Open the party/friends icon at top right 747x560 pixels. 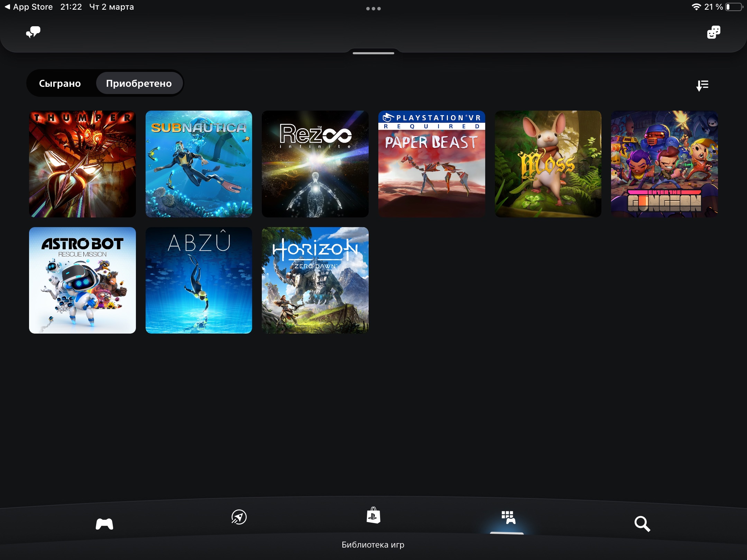(x=713, y=32)
